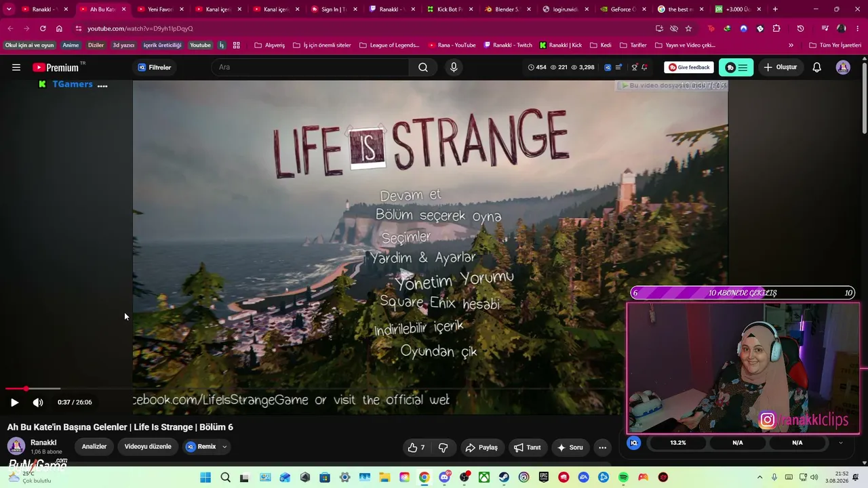
Task: Open the YouTube guide hamburger menu
Action: pos(16,67)
